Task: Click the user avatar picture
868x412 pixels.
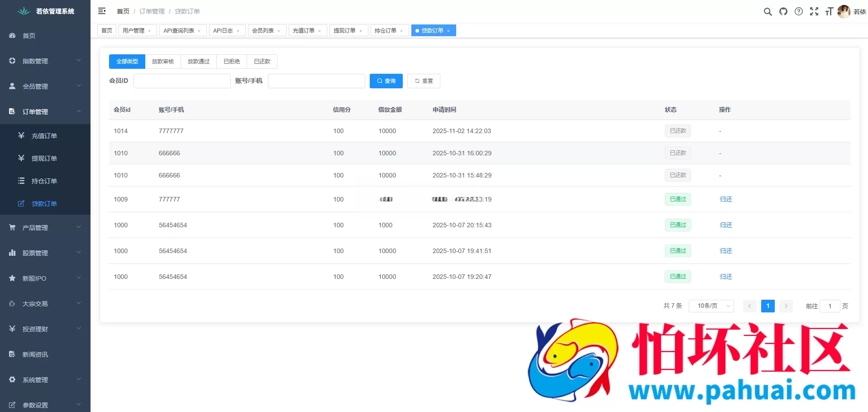Action: click(x=844, y=11)
